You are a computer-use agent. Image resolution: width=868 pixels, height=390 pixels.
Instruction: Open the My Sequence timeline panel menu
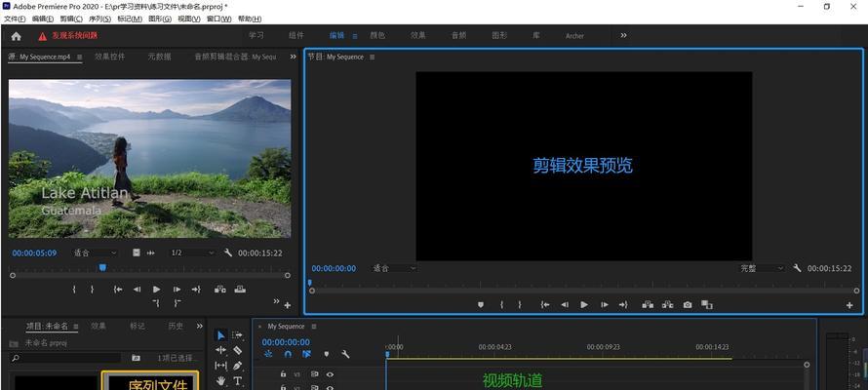314,327
